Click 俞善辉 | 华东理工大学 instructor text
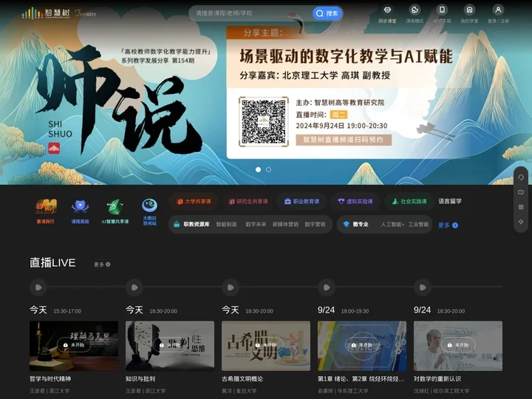The image size is (532, 399). click(343, 391)
